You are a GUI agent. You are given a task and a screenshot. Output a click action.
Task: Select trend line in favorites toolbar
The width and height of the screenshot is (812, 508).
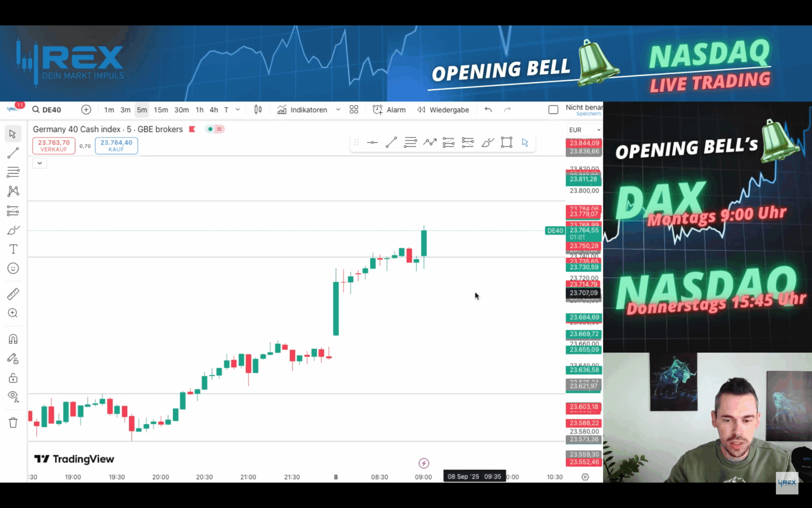point(391,143)
